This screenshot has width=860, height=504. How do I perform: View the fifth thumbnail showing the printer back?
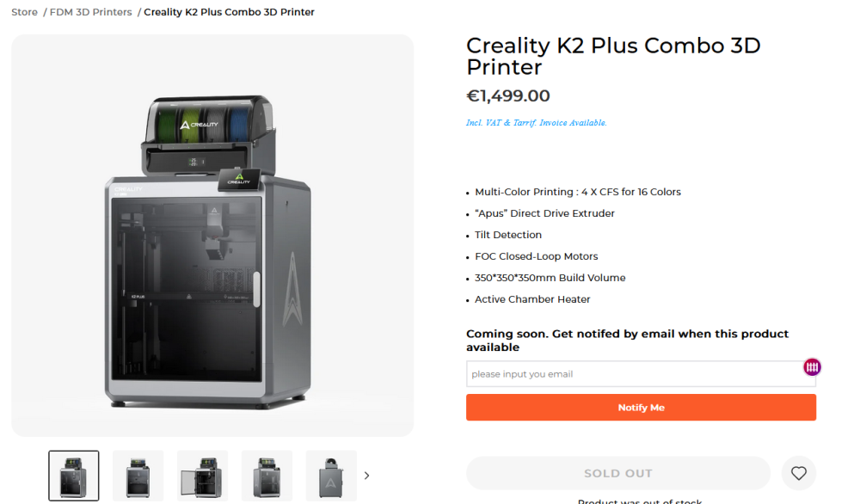[x=331, y=476]
